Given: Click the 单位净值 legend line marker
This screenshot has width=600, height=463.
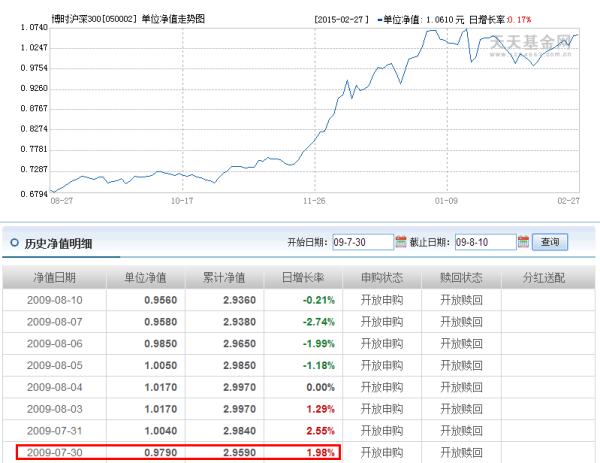Looking at the screenshot, I should [x=375, y=18].
